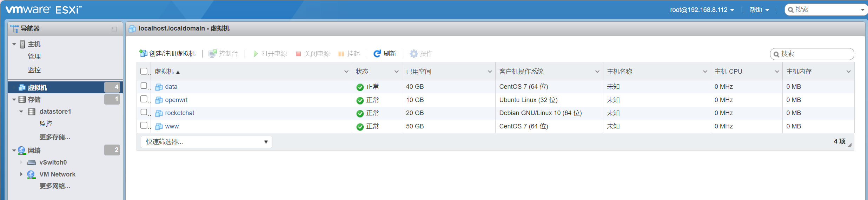Screen dimensions: 868x200
Task: Tick the select-all checkbox in table header
Action: 144,71
